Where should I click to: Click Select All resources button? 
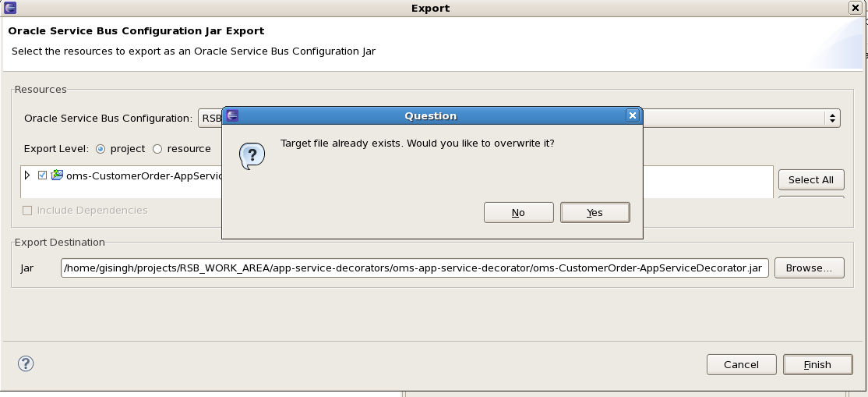[811, 179]
